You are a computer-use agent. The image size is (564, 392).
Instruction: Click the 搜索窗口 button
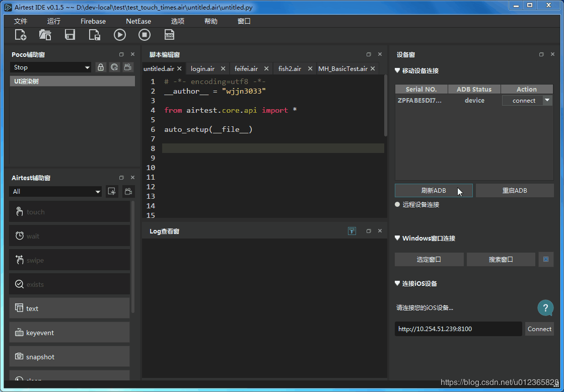[501, 260]
